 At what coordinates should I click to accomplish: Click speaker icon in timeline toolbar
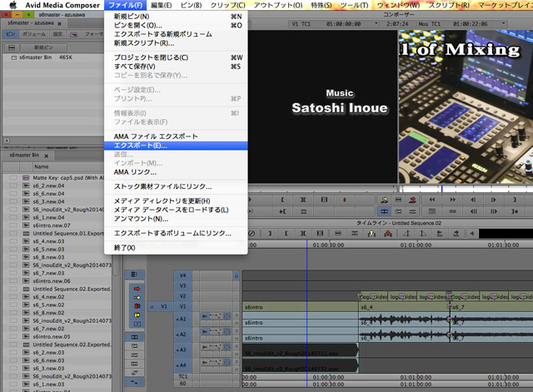pos(472,233)
